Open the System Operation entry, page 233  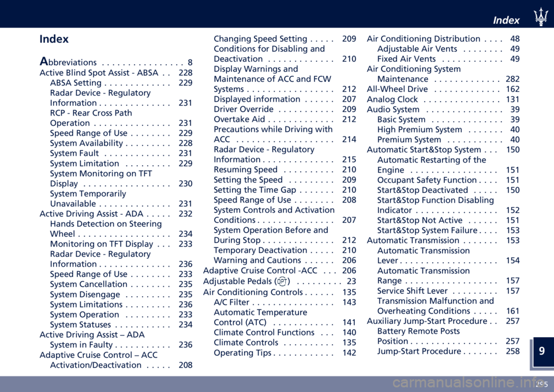click(121, 315)
